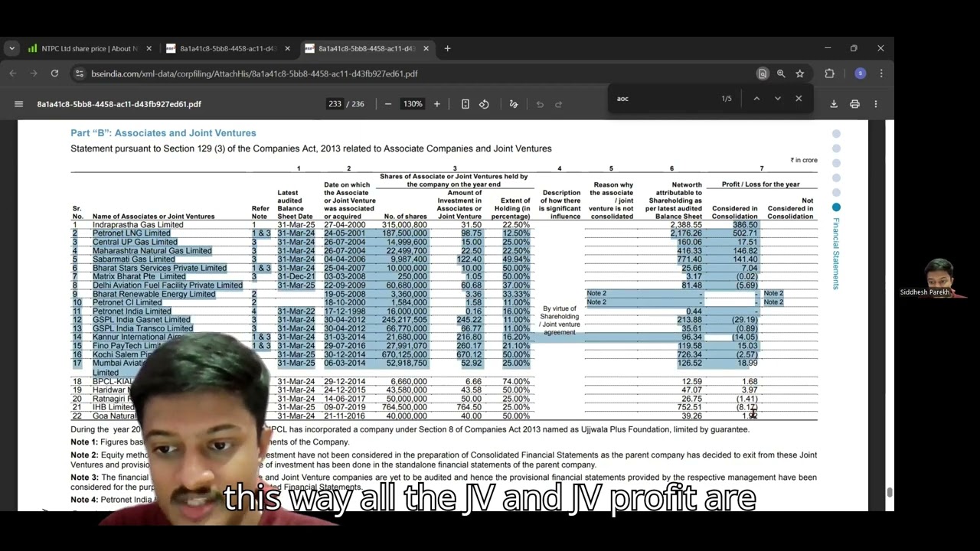
Task: Fit PDF to page
Action: (465, 104)
